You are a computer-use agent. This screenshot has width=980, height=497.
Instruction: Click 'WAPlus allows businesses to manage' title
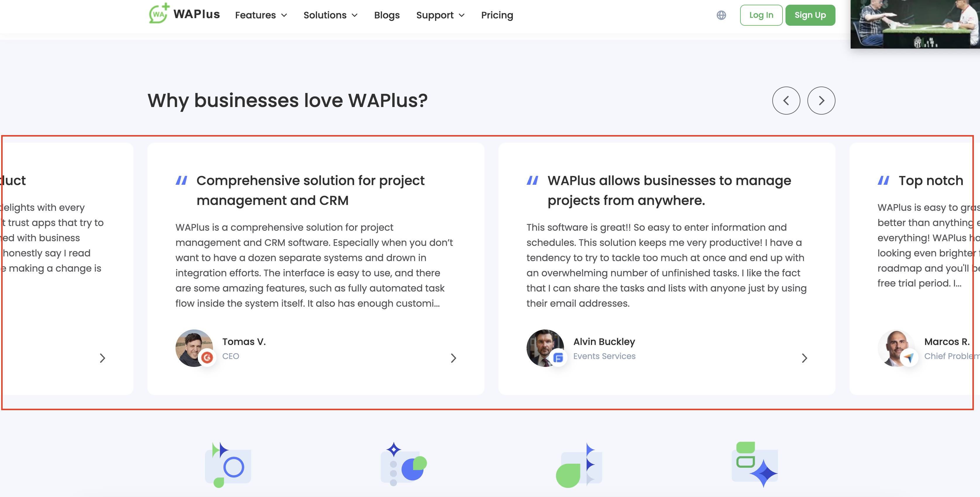click(x=669, y=190)
